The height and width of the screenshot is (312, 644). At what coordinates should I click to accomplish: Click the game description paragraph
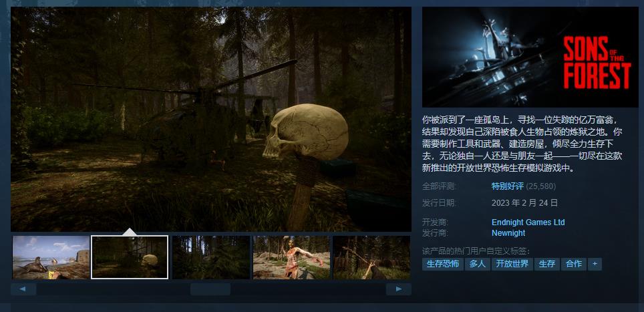click(524, 144)
